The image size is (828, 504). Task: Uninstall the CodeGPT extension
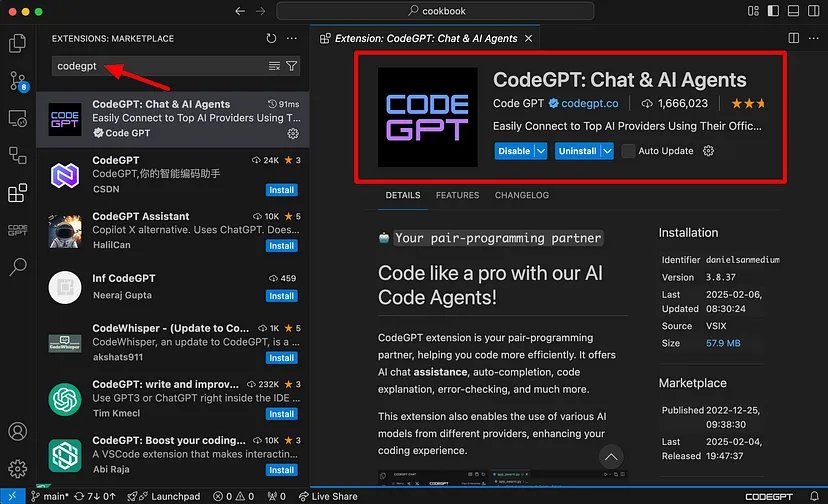pos(578,151)
